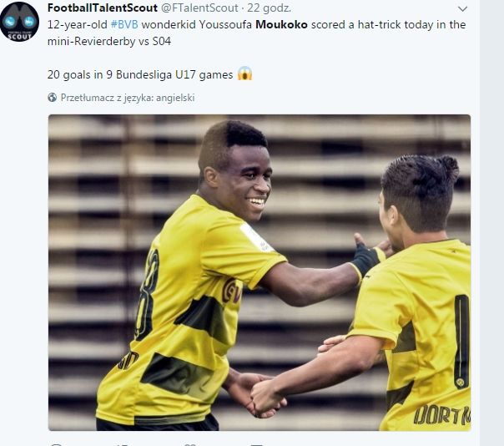Click the shocked face emoji
Screen dimensions: 504x446
[244, 73]
